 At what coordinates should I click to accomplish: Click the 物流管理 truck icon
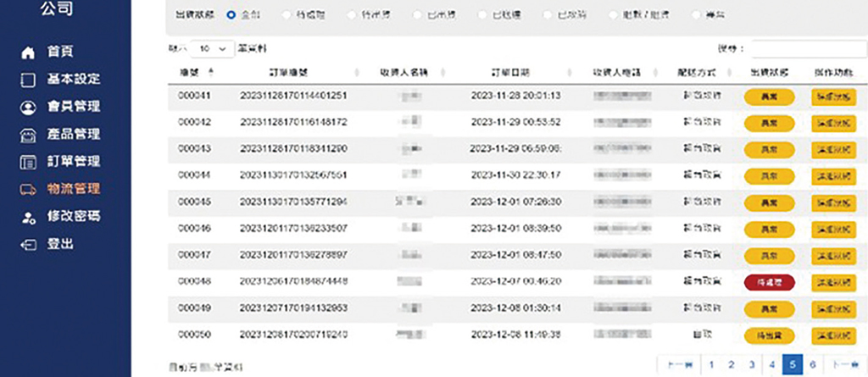point(28,189)
